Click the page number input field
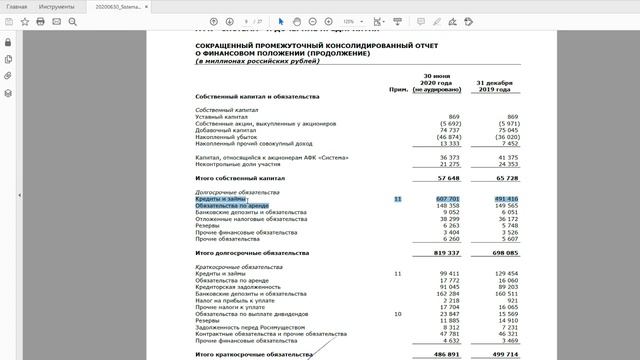The width and height of the screenshot is (640, 360). pyautogui.click(x=246, y=22)
